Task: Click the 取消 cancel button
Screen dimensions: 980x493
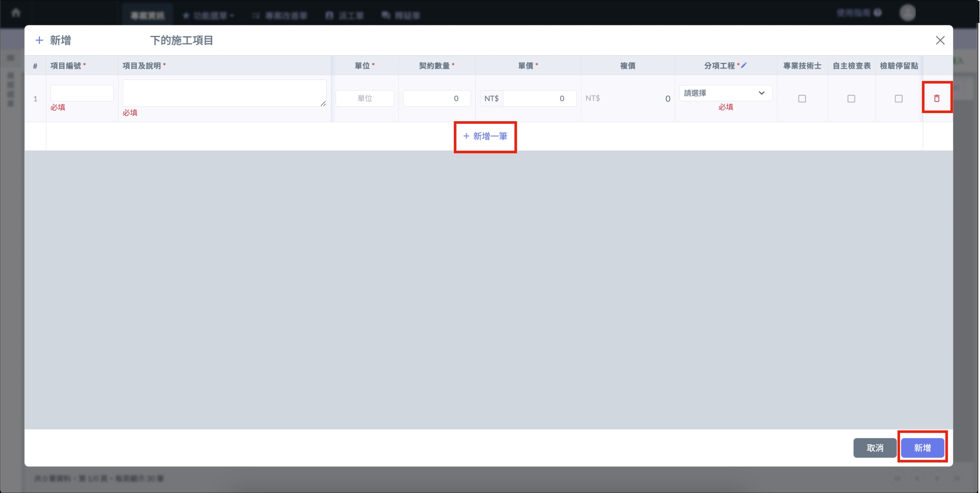Action: pyautogui.click(x=875, y=447)
